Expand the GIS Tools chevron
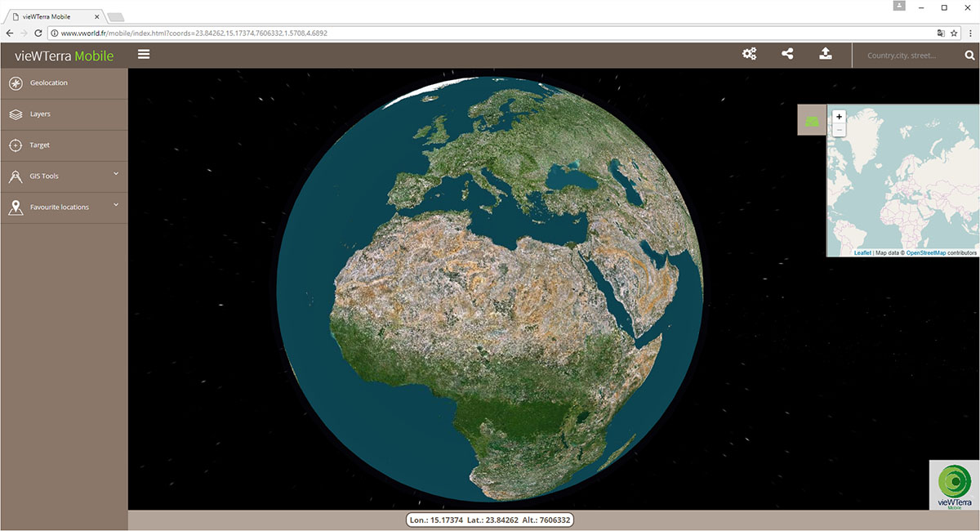Screen dimensions: 980x531 point(116,174)
